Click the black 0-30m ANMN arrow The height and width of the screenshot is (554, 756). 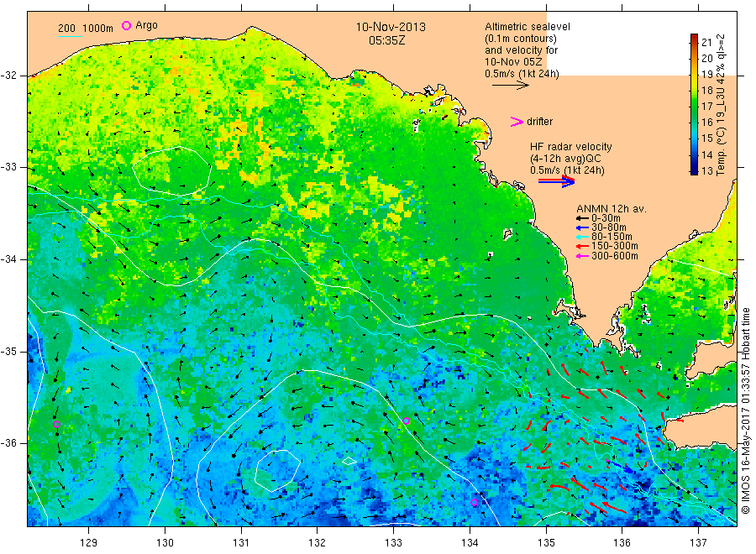582,218
